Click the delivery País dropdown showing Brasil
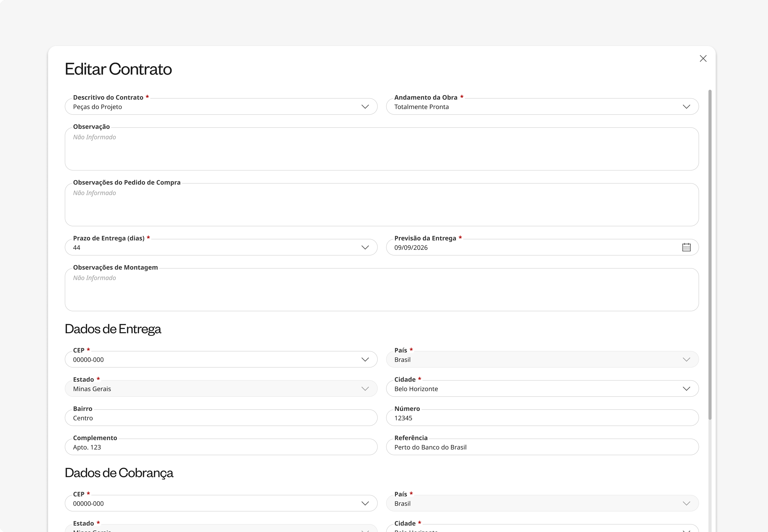The height and width of the screenshot is (532, 768). (542, 359)
